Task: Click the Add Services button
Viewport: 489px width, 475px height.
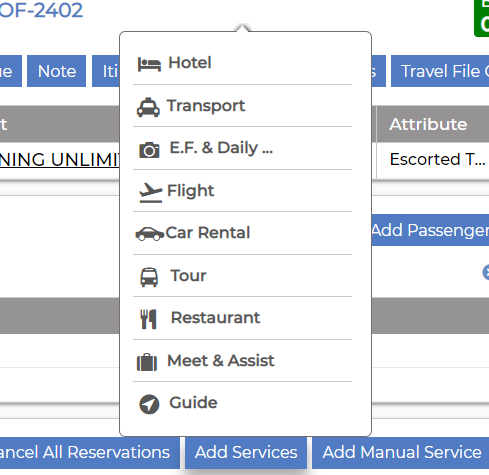Action: point(246,453)
